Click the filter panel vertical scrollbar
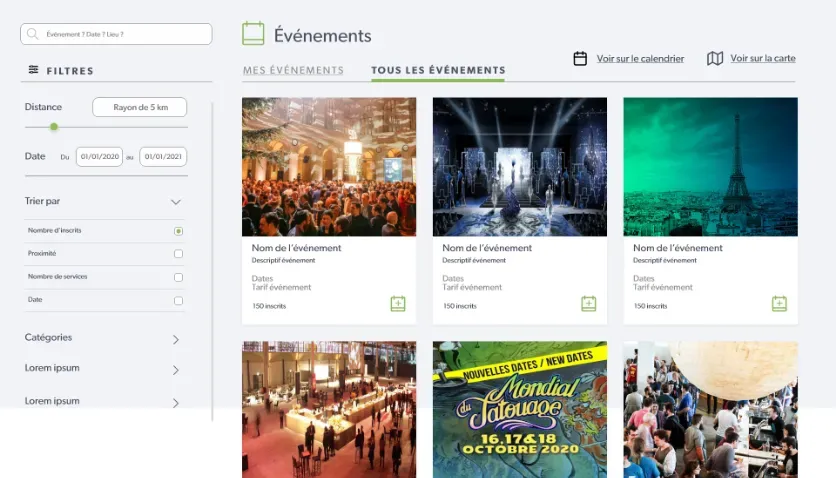The width and height of the screenshot is (836, 478). (x=212, y=261)
